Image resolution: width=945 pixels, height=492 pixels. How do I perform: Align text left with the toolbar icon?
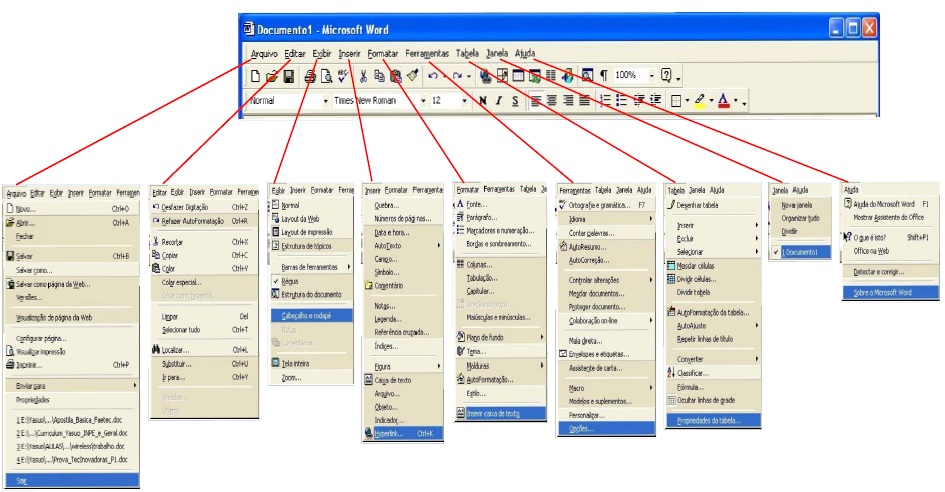(x=536, y=101)
